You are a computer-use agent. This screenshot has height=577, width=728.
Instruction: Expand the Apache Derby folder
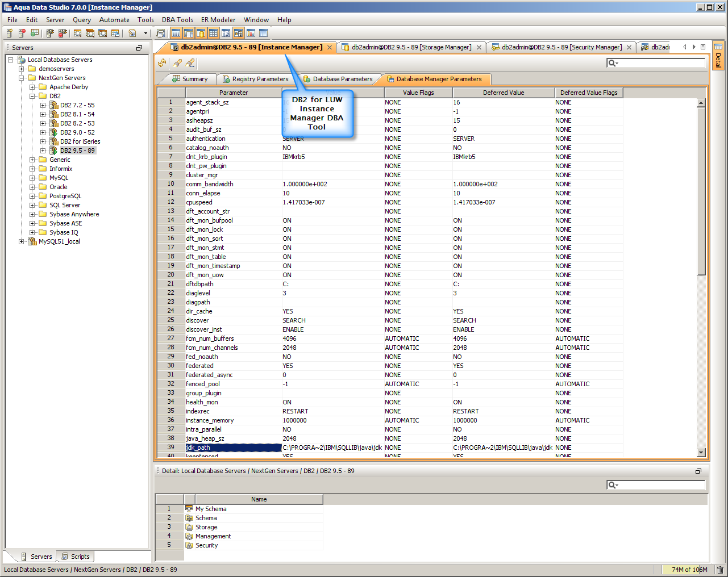pyautogui.click(x=32, y=87)
